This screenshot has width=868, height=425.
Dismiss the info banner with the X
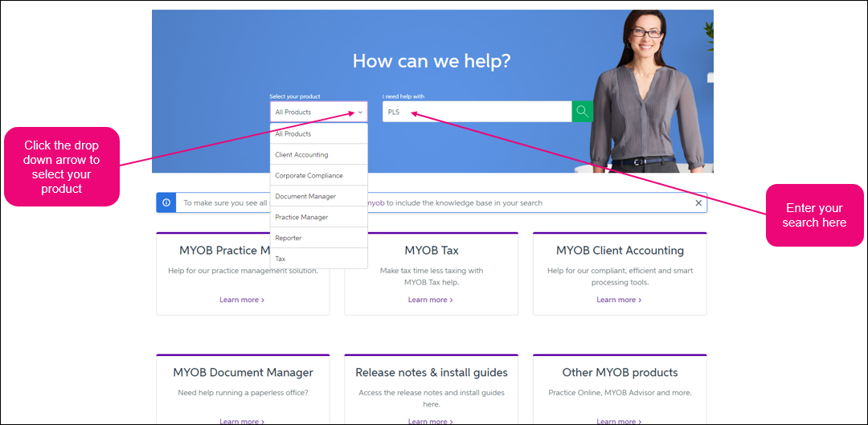click(698, 203)
